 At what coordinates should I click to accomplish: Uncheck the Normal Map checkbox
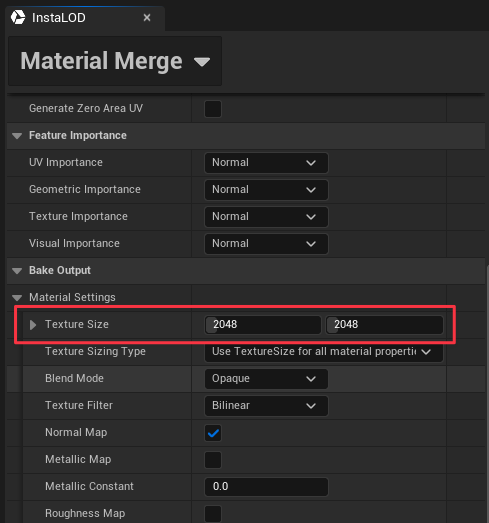point(213,433)
